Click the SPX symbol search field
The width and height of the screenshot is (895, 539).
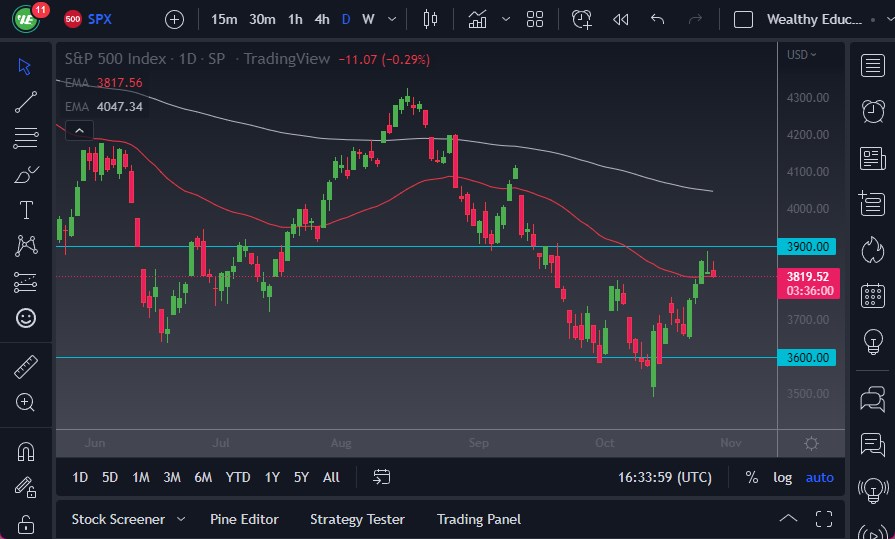point(100,19)
